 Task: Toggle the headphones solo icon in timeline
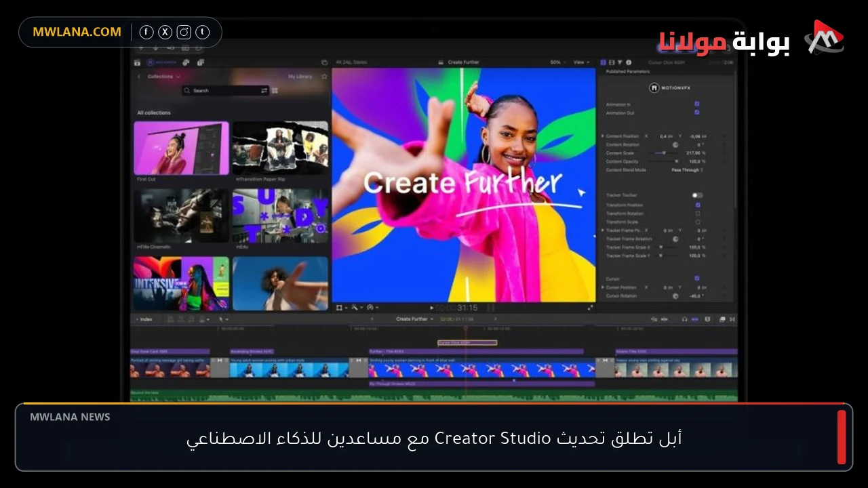684,319
